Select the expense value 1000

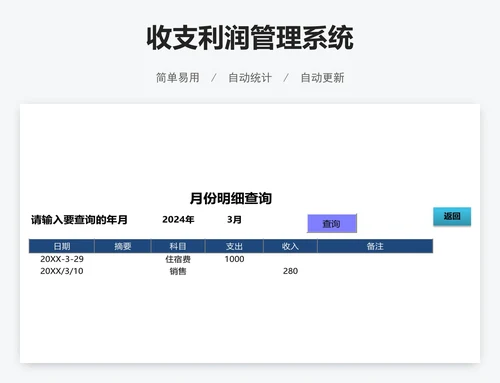point(234,259)
